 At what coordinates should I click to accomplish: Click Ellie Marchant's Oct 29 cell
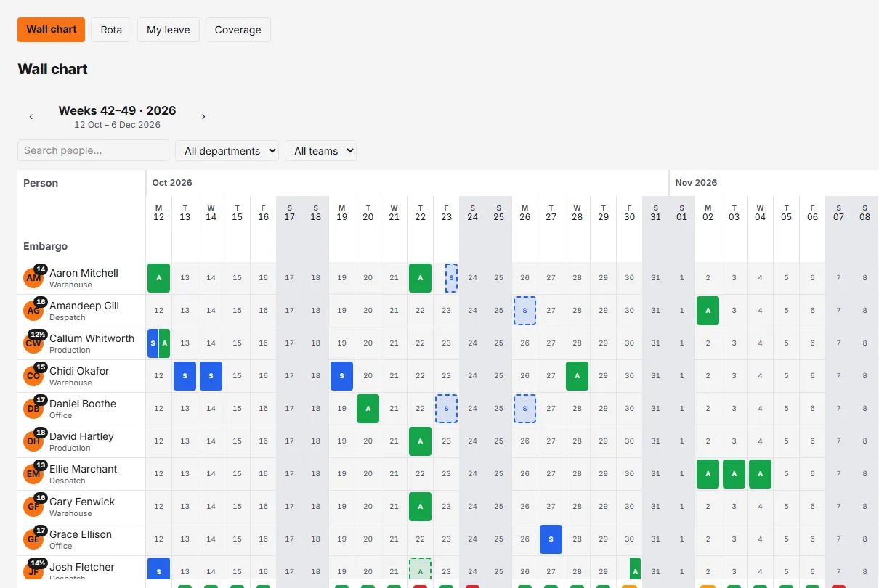click(x=604, y=474)
